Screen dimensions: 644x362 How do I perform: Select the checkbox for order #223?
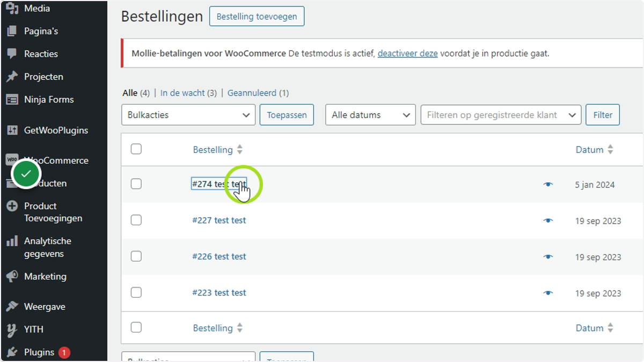pyautogui.click(x=136, y=292)
